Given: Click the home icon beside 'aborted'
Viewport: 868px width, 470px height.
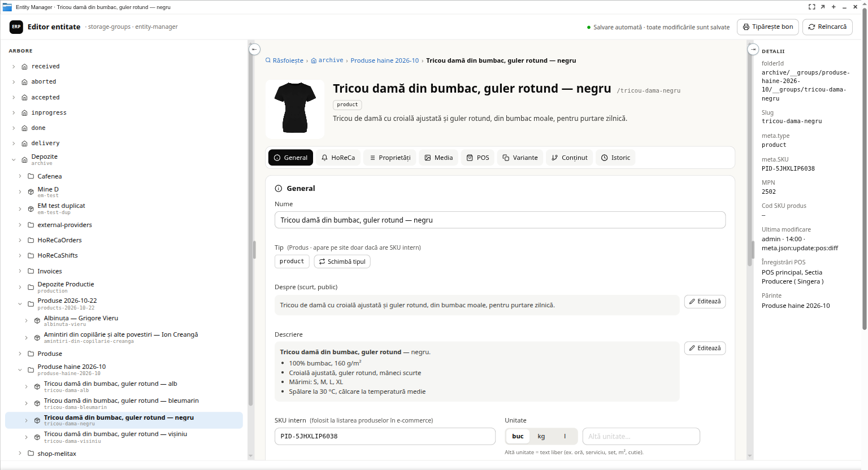Looking at the screenshot, I should tap(24, 82).
